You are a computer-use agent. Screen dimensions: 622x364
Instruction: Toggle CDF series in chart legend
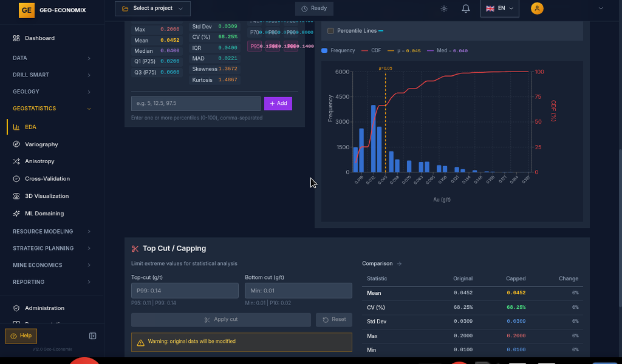[371, 51]
